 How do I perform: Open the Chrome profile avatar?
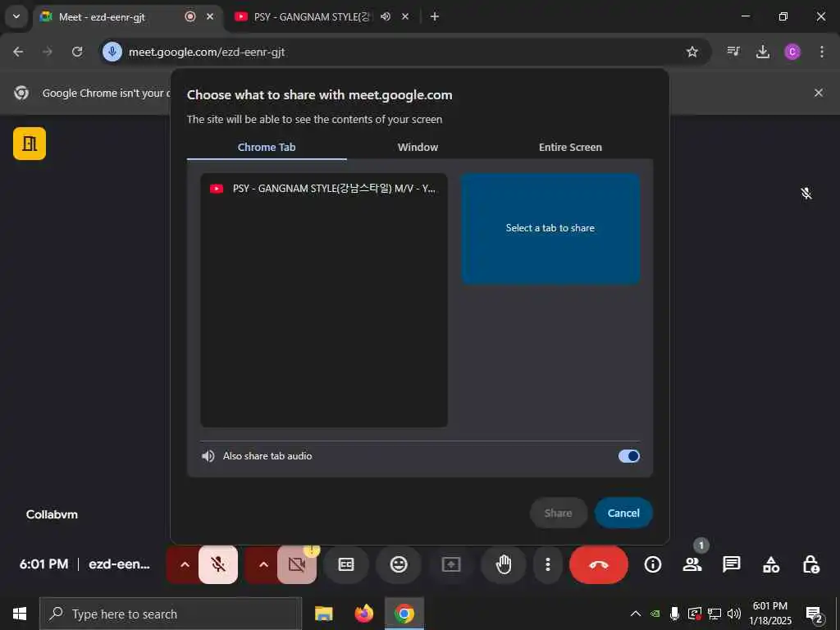click(x=792, y=52)
